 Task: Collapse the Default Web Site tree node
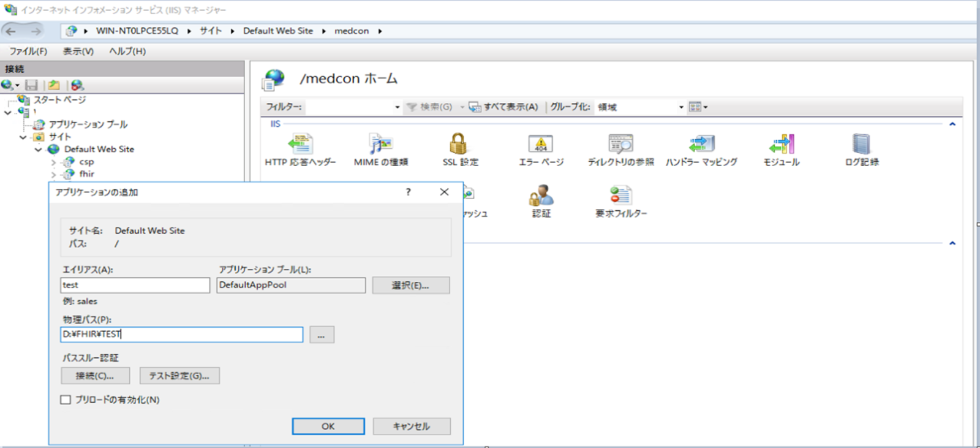click(39, 150)
